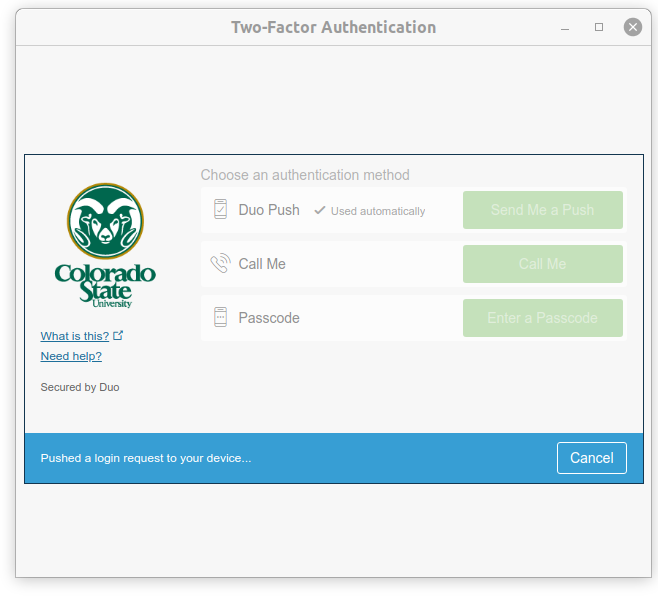Minimize the Two-Factor Authentication window

[565, 28]
